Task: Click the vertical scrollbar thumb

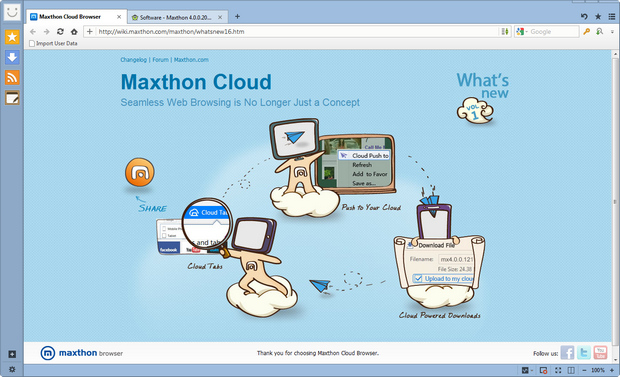Action: click(615, 202)
